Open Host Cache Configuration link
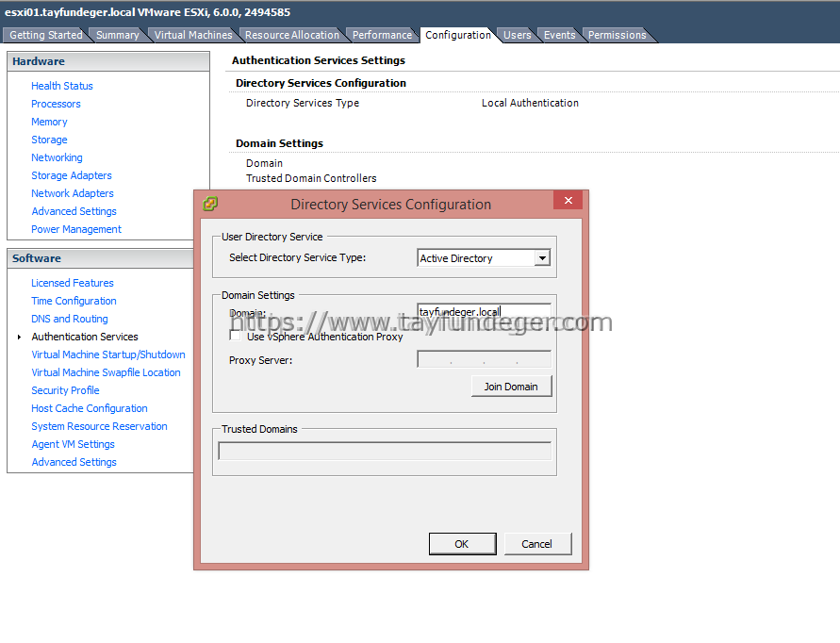840x643 pixels. coord(90,408)
